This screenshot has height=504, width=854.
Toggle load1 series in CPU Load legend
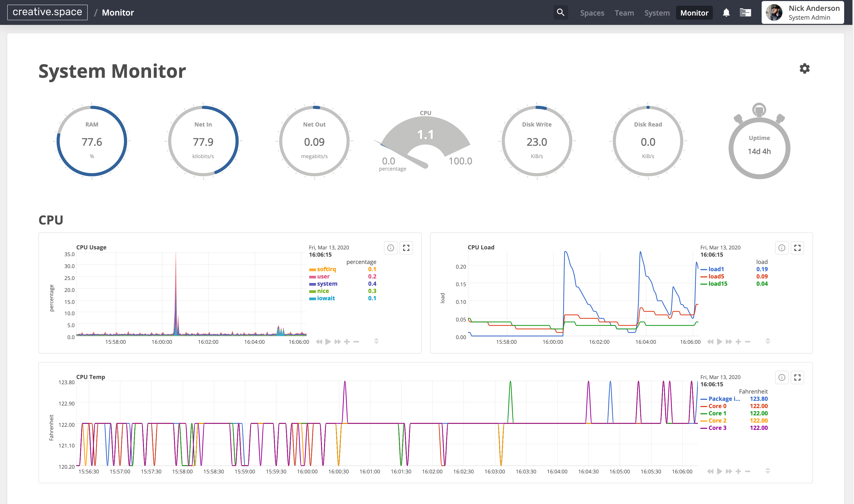(x=716, y=269)
